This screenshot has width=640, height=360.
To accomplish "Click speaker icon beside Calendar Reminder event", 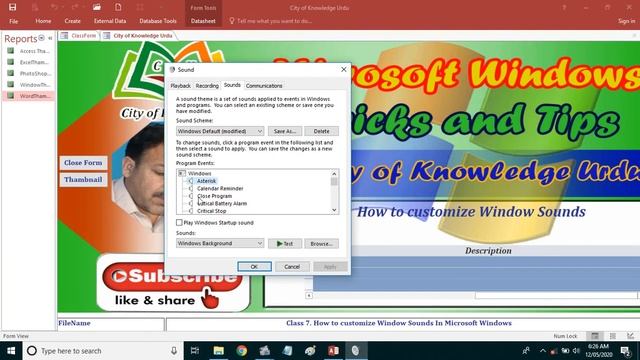I will (x=191, y=188).
